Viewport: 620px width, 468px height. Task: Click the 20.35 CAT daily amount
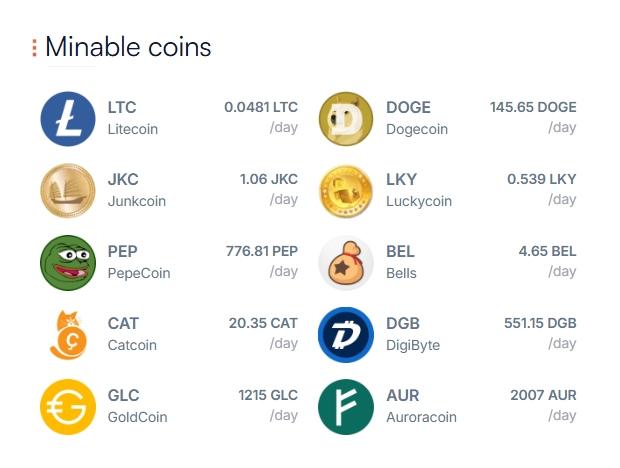[263, 323]
